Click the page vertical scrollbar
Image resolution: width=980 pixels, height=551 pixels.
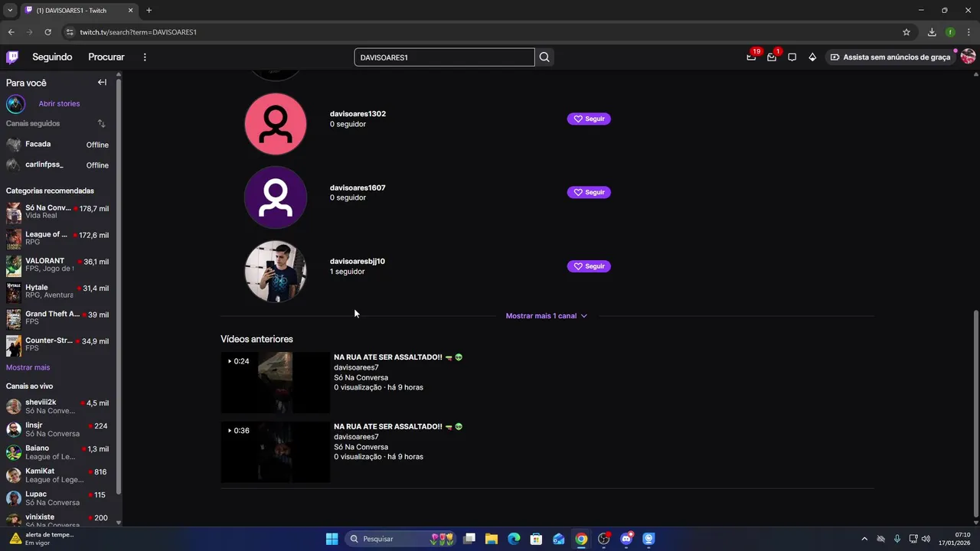pyautogui.click(x=975, y=413)
